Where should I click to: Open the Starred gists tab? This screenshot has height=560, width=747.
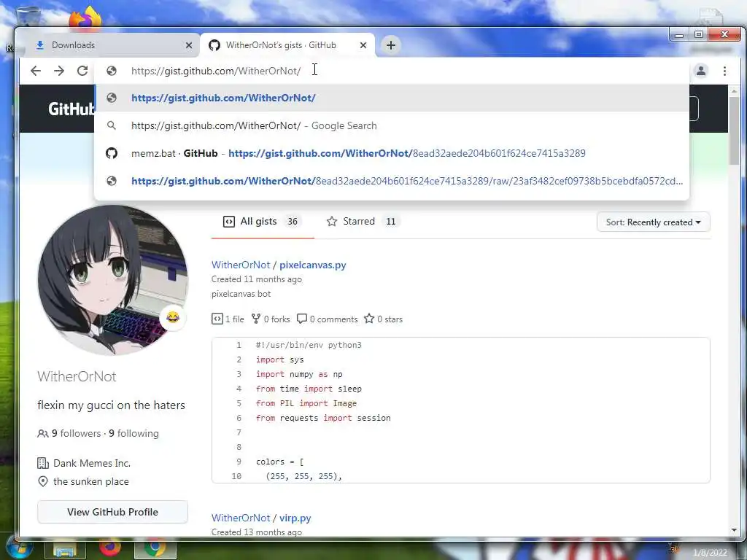[363, 222]
